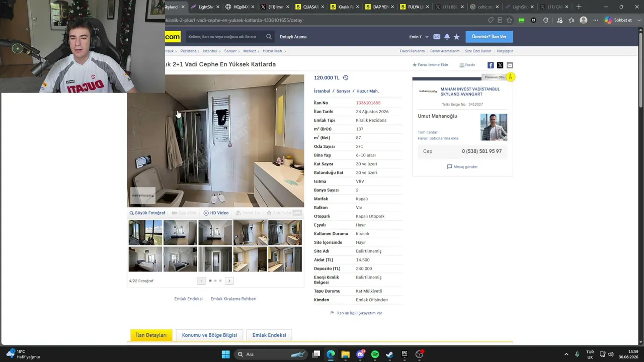
Task: Switch to the FULYA browser tab
Action: pyautogui.click(x=416, y=7)
